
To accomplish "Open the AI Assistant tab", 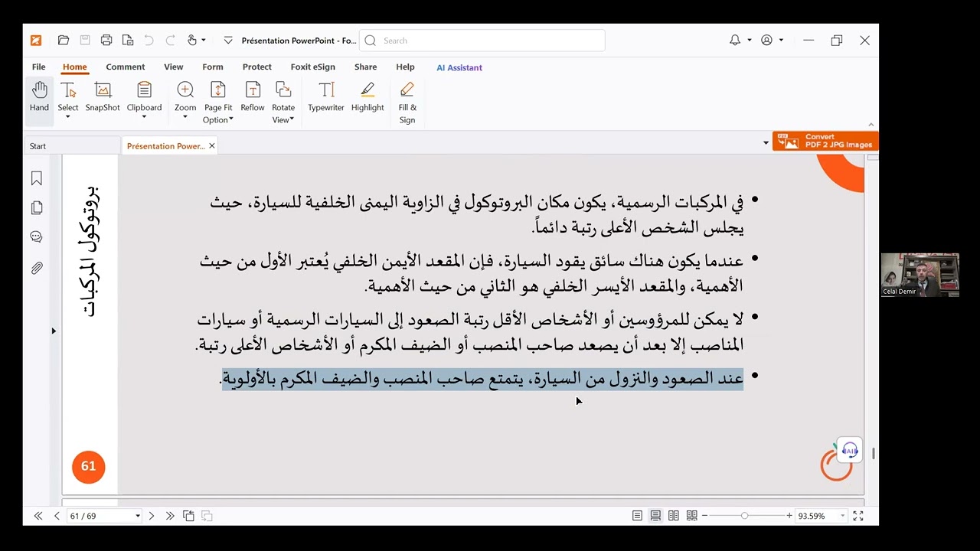I will [459, 67].
